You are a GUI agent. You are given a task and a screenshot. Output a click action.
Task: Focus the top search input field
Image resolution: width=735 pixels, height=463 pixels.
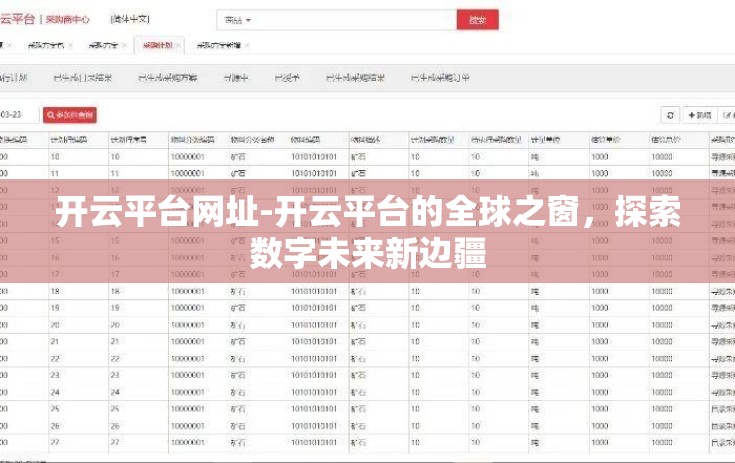click(355, 20)
